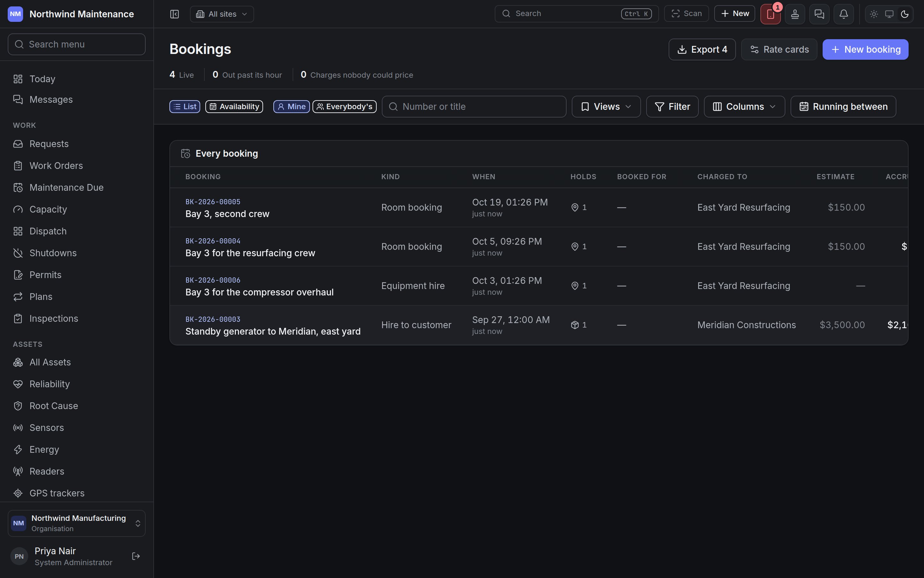Open the chat bubbles icon in header

tap(819, 14)
